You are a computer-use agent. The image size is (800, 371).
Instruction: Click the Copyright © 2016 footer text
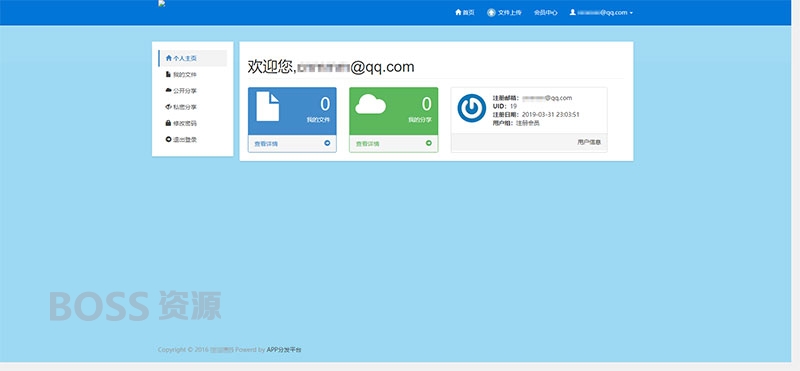point(183,350)
